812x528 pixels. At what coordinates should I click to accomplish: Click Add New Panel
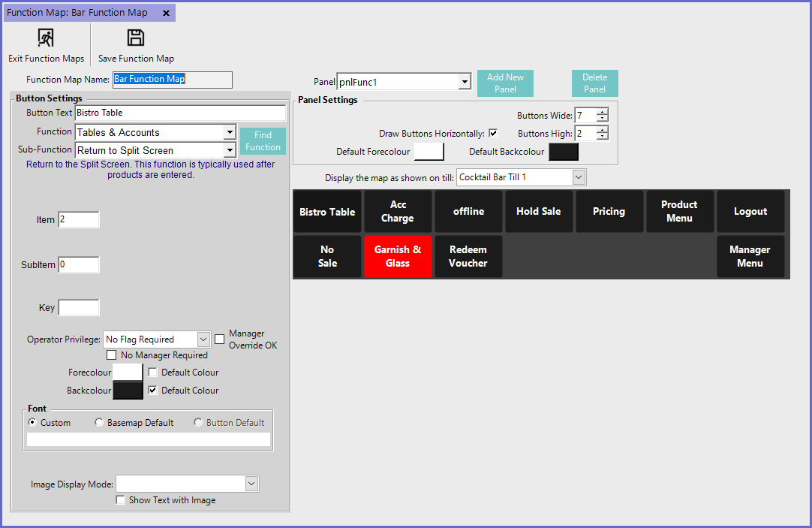click(x=505, y=83)
